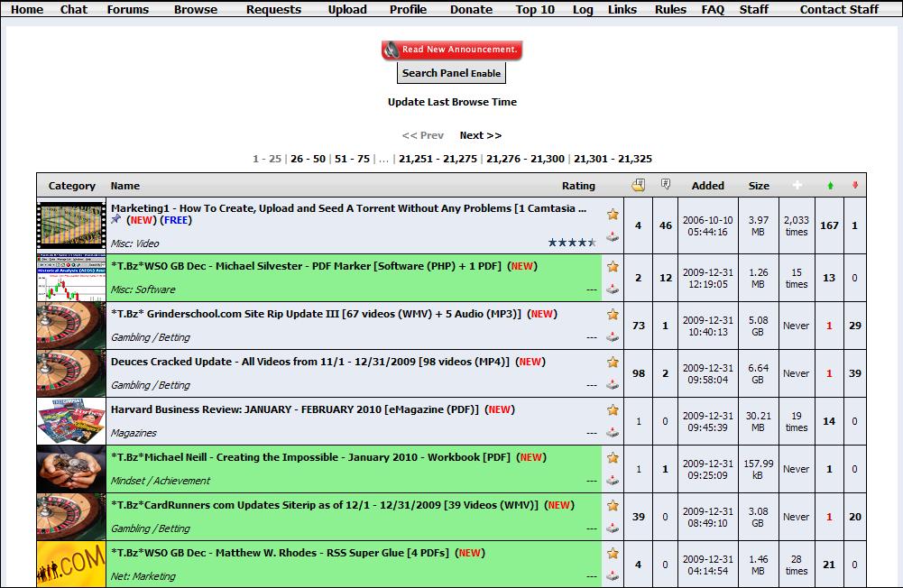Download the Creating the Impossible Workbook torrent
Screen dimensions: 903x588
(x=613, y=480)
